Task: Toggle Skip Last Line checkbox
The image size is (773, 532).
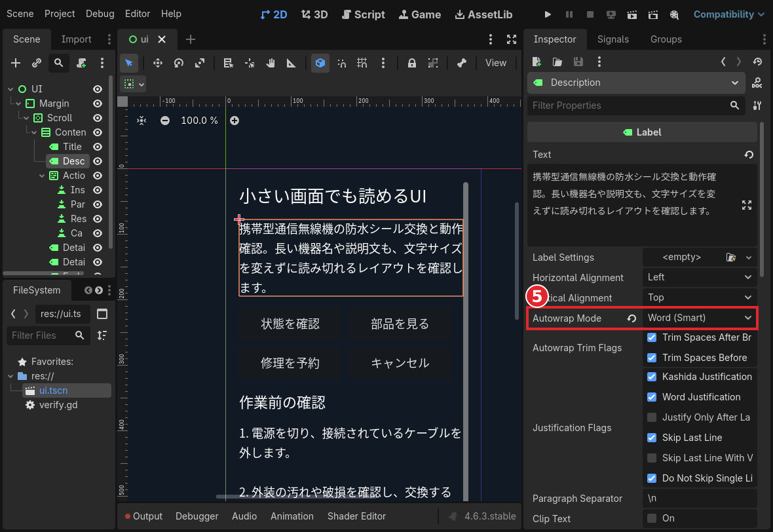Action: click(x=652, y=438)
